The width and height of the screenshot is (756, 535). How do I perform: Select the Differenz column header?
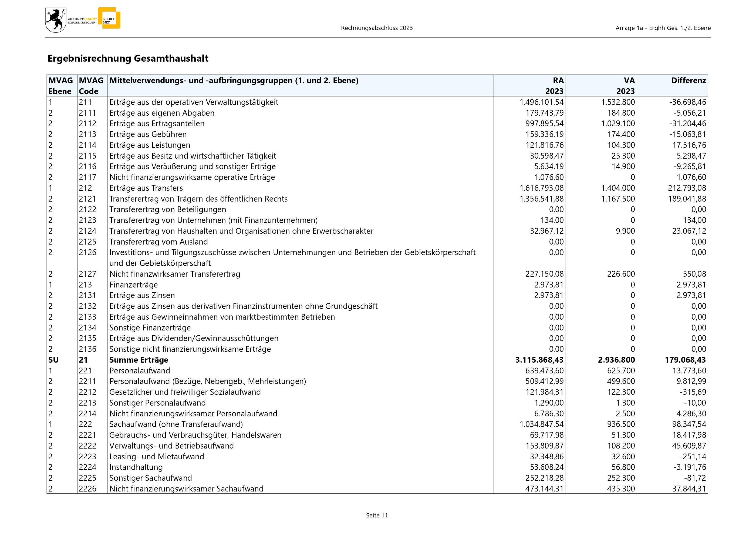point(688,81)
